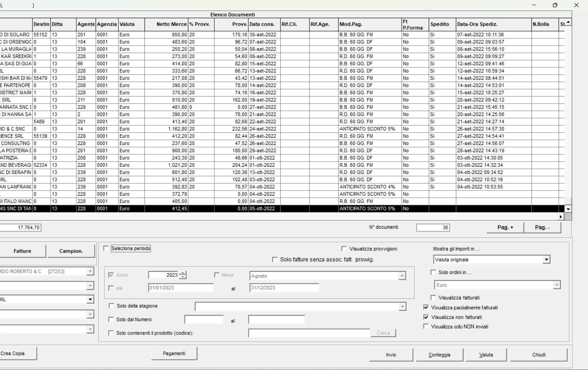This screenshot has height=370, width=588.
Task: Click the Pag. - button
Action: coord(542,227)
